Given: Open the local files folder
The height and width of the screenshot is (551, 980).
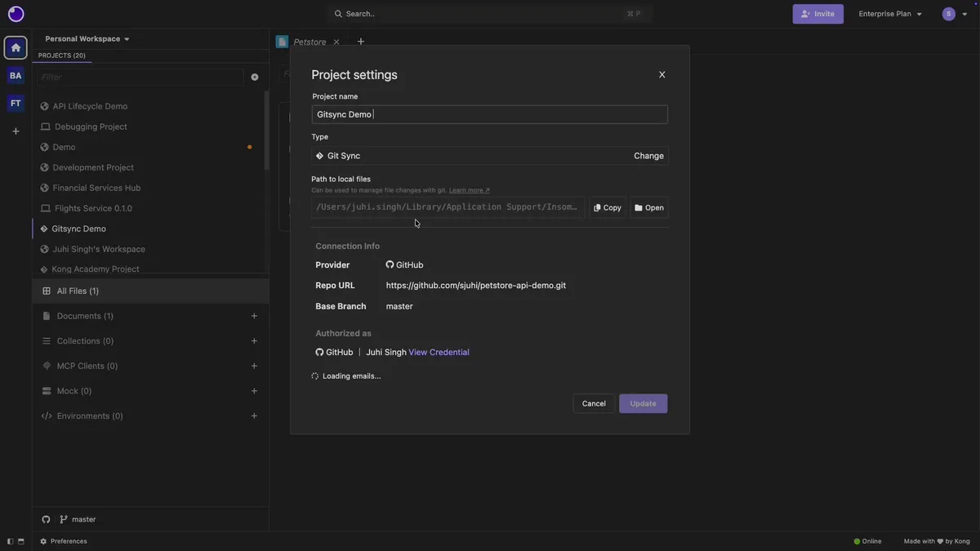Looking at the screenshot, I should click(649, 207).
